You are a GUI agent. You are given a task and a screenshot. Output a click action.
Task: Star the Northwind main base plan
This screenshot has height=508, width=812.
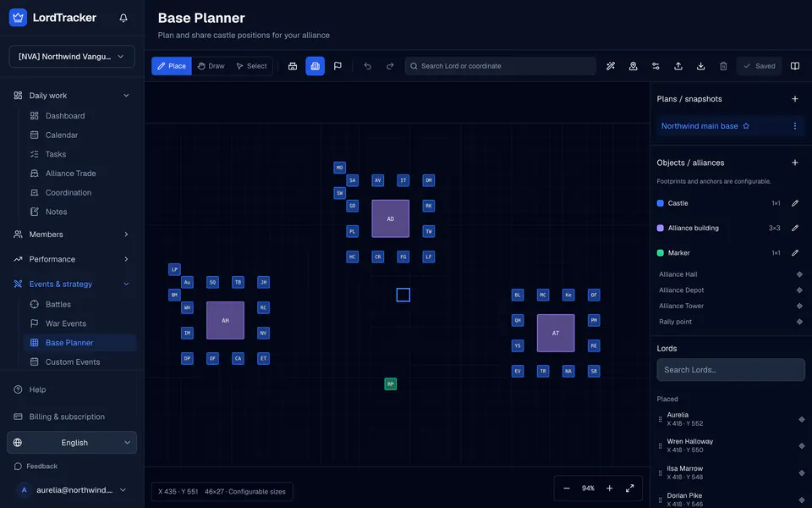tap(746, 126)
